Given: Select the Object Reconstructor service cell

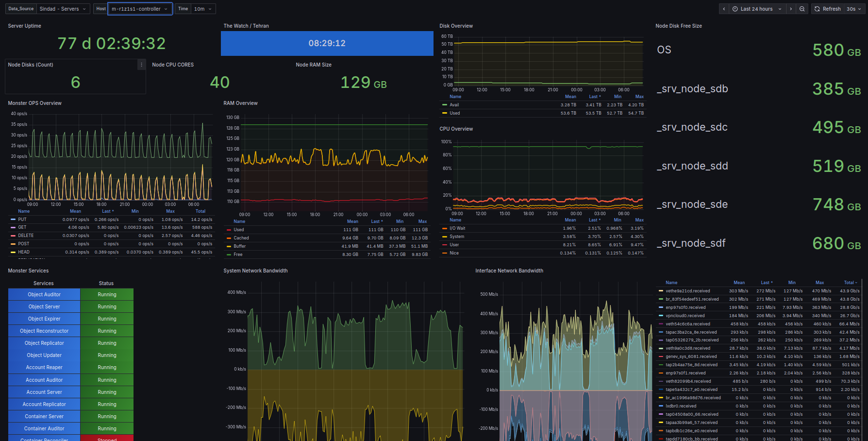Looking at the screenshot, I should pyautogui.click(x=44, y=331).
